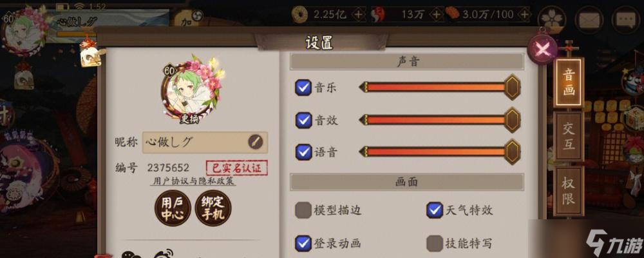Click the pencil icon to edit nickname

pyautogui.click(x=256, y=143)
